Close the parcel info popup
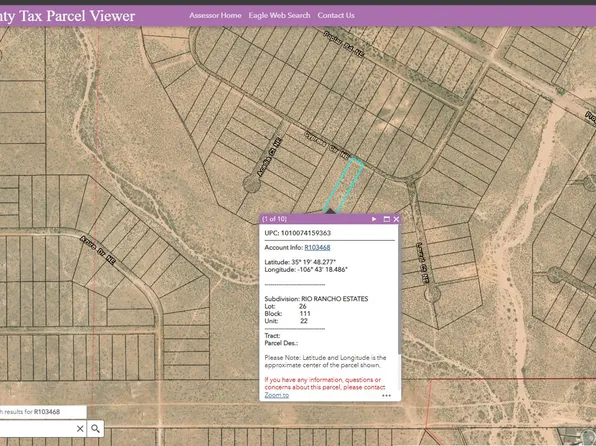Viewport: 596px width, 446px height. click(x=396, y=219)
